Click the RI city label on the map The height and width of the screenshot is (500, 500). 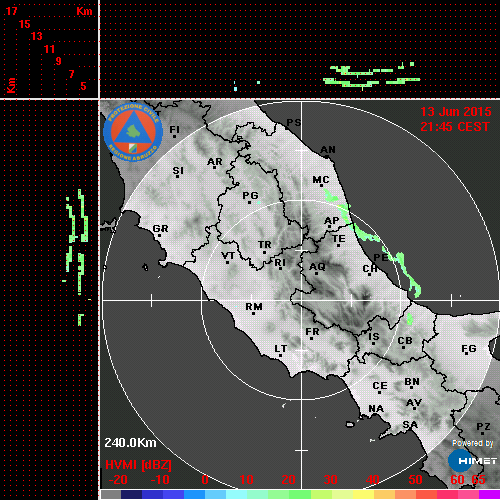[x=280, y=263]
